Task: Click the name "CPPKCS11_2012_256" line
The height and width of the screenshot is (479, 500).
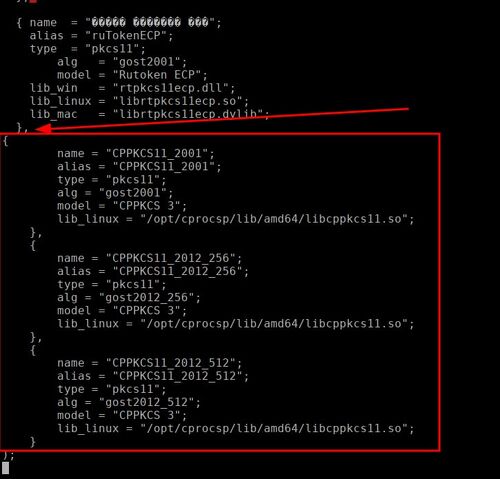Action: pyautogui.click(x=149, y=258)
